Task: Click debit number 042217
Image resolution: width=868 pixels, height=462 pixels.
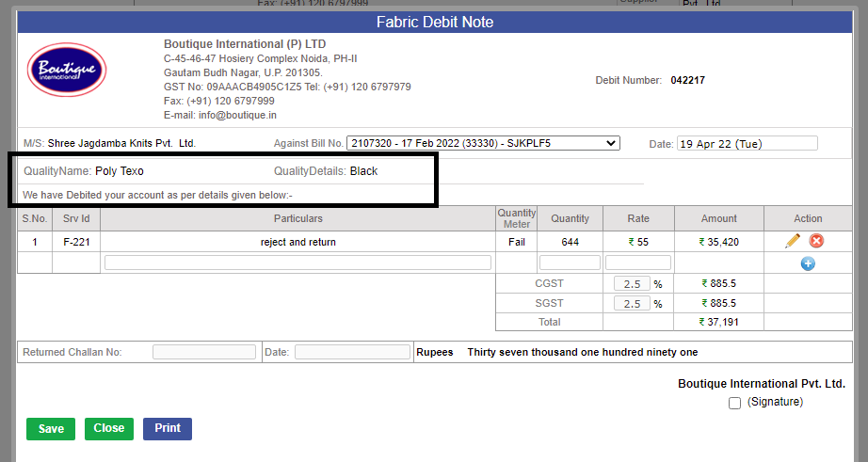Action: click(x=687, y=80)
